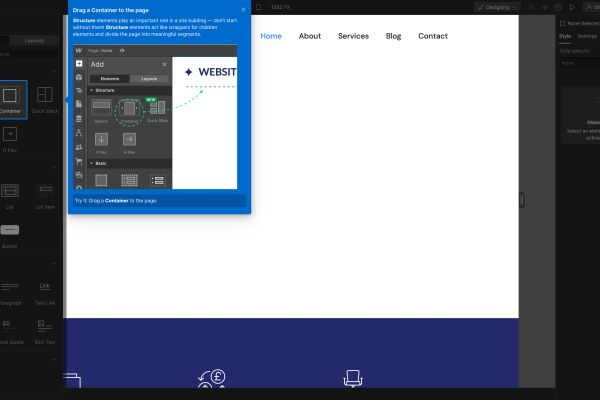Click the armchair icon in the blue section

tap(353, 379)
